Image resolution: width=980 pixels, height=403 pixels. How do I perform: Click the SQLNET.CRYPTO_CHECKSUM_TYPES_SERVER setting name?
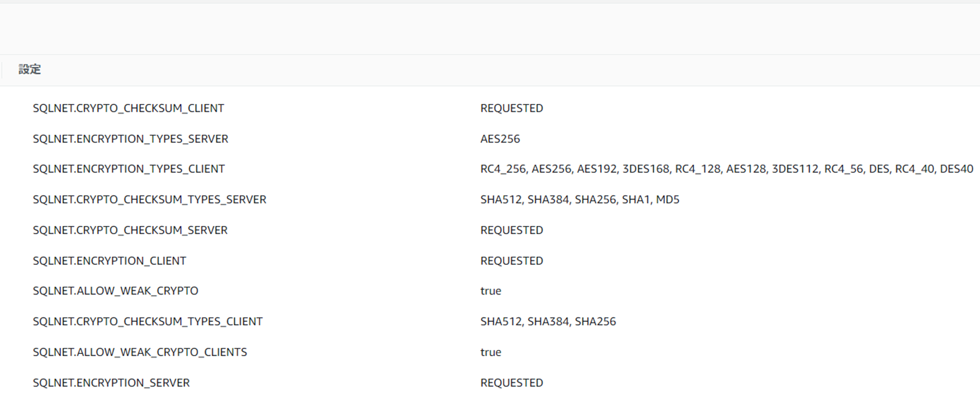tap(149, 200)
